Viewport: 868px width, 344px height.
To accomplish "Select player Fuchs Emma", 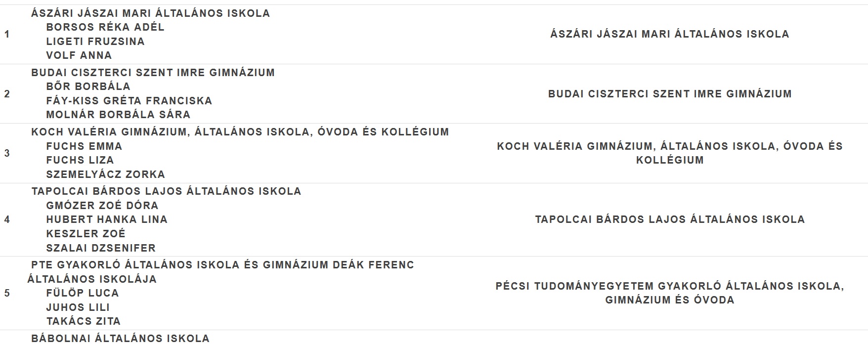I will [85, 146].
